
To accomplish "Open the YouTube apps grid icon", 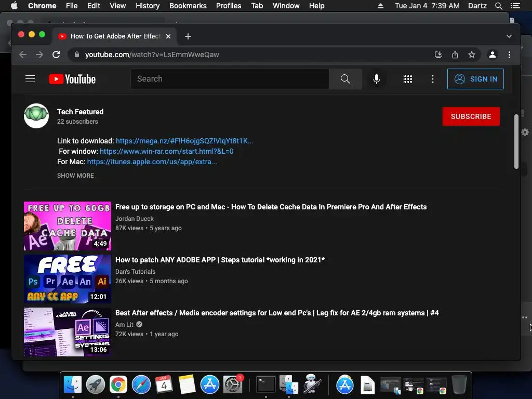I will pyautogui.click(x=407, y=79).
